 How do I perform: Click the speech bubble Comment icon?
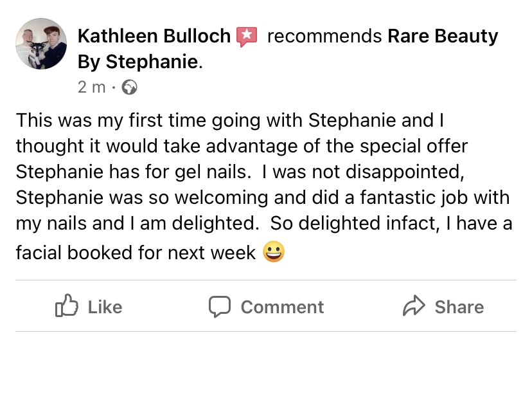(220, 307)
